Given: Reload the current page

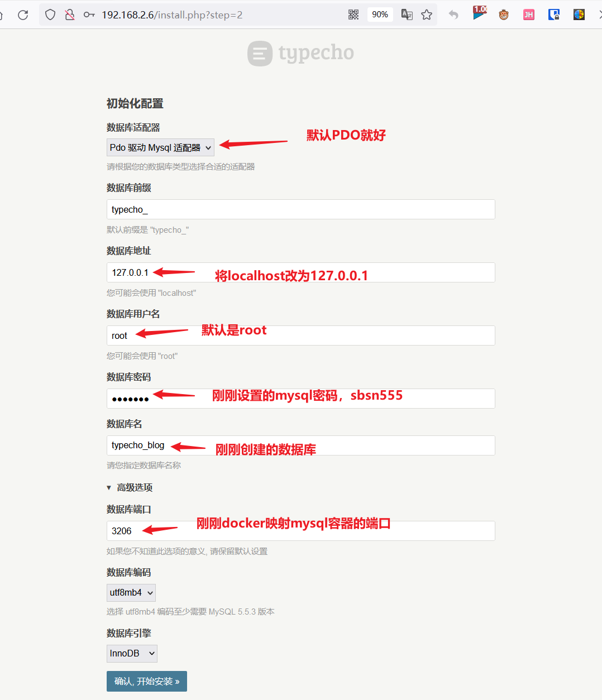Looking at the screenshot, I should pyautogui.click(x=22, y=15).
